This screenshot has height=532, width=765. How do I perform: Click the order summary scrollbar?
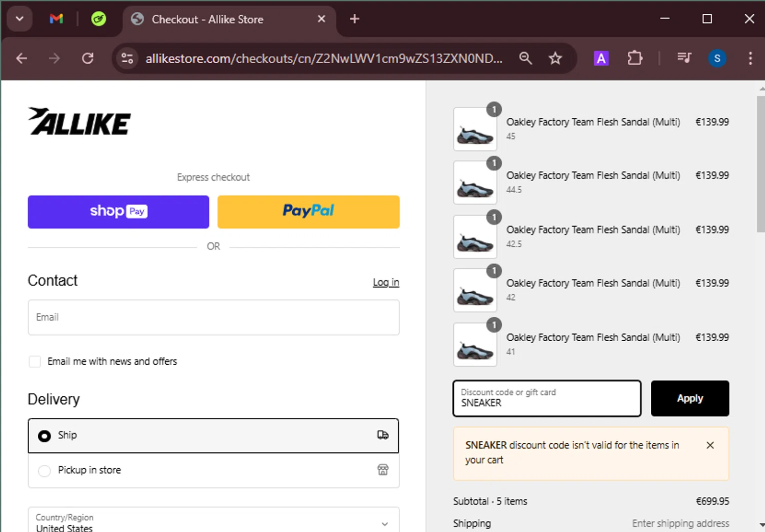(760, 164)
